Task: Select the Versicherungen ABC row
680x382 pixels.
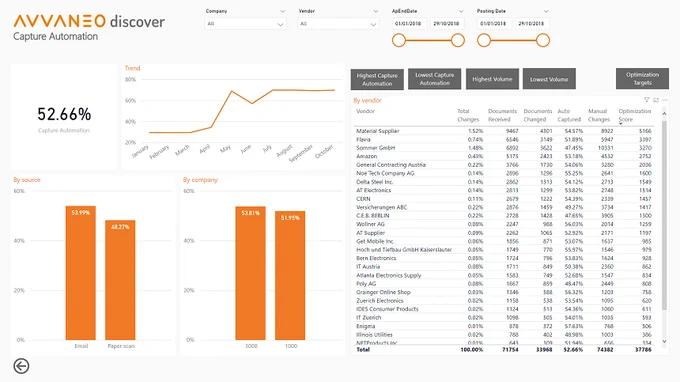Action: point(504,207)
